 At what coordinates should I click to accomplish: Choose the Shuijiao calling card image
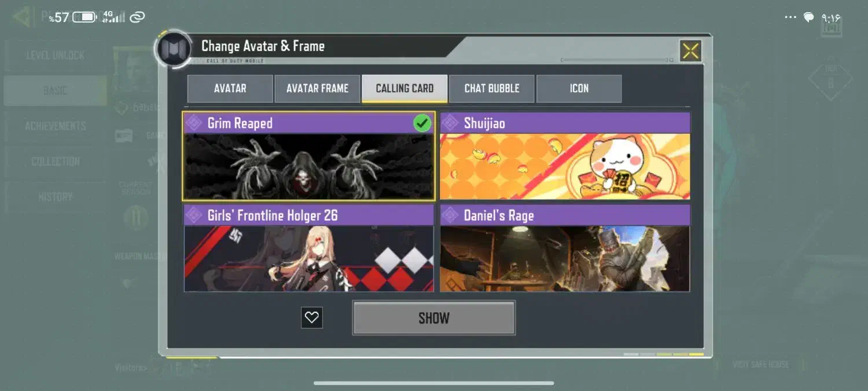[x=565, y=167]
